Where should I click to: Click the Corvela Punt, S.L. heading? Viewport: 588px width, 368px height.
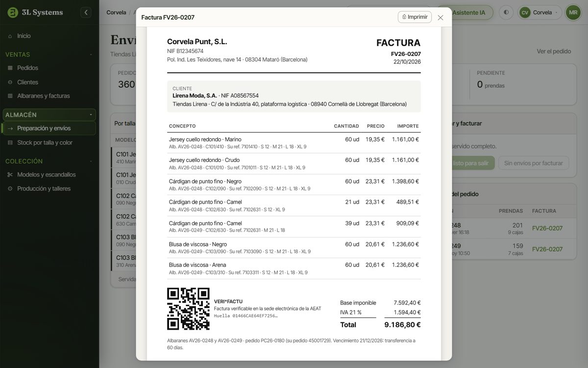click(197, 42)
